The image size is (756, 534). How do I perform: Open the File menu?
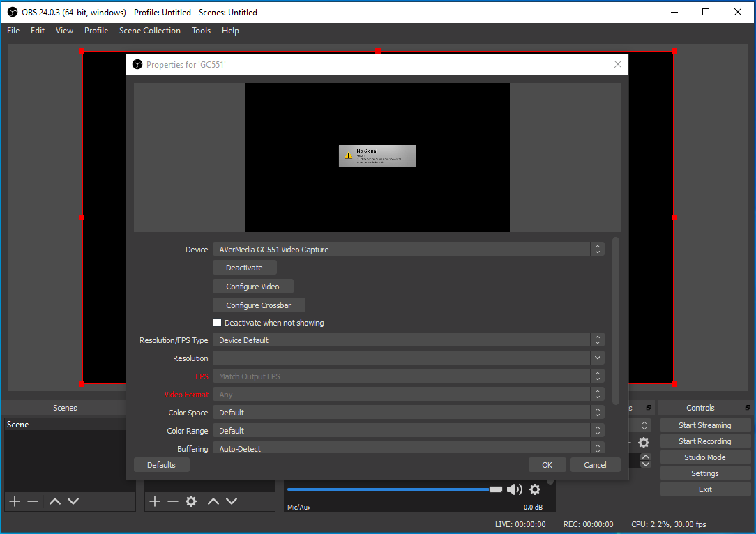13,31
